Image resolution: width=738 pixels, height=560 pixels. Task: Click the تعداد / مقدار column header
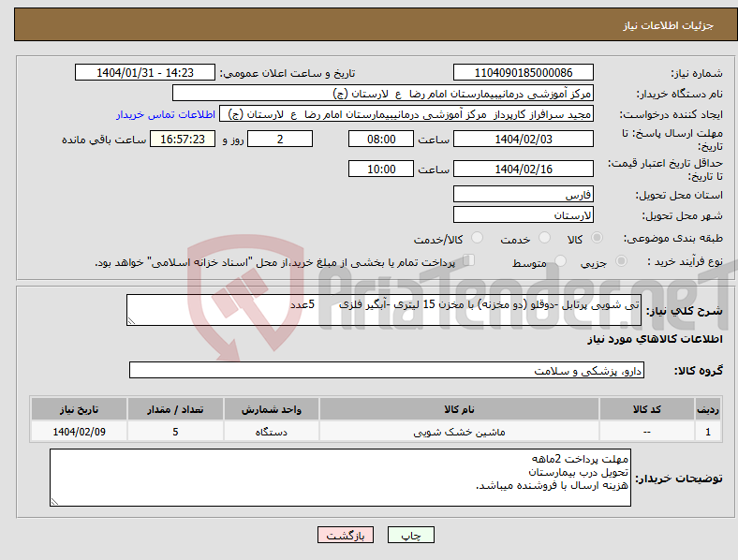(x=175, y=409)
